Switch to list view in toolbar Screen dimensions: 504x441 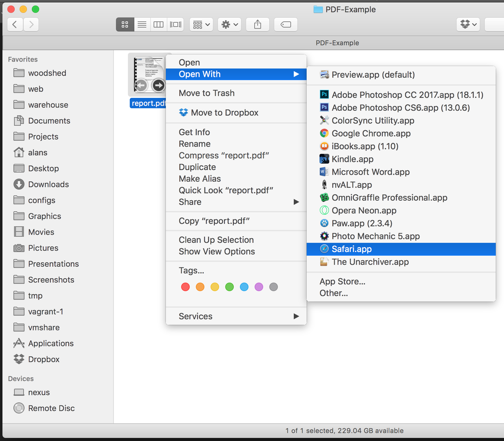point(142,24)
